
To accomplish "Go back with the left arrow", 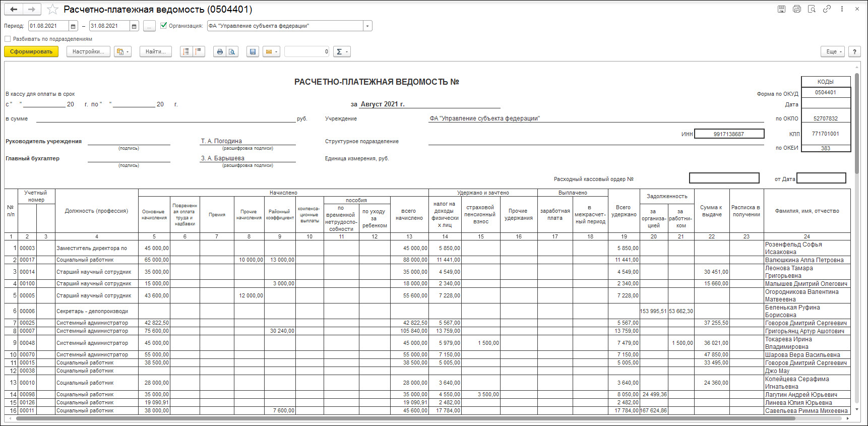I will [14, 9].
